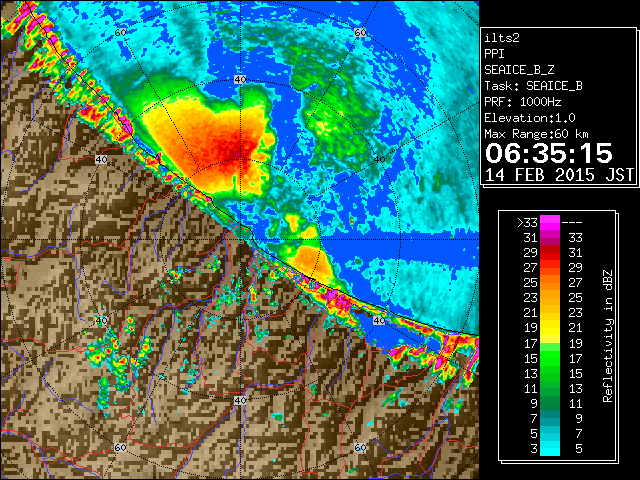Image resolution: width=640 pixels, height=480 pixels.
Task: Pick the orange legend swatch beside 25
Action: coord(550,282)
